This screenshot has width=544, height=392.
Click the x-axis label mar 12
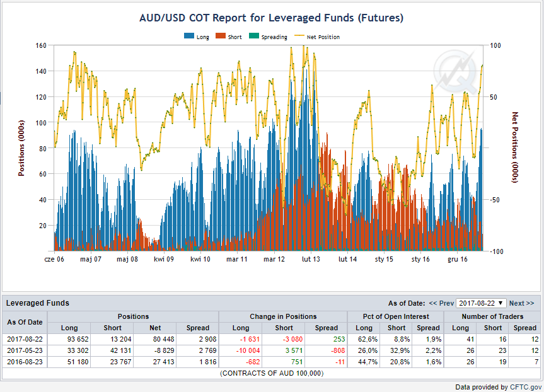(274, 259)
